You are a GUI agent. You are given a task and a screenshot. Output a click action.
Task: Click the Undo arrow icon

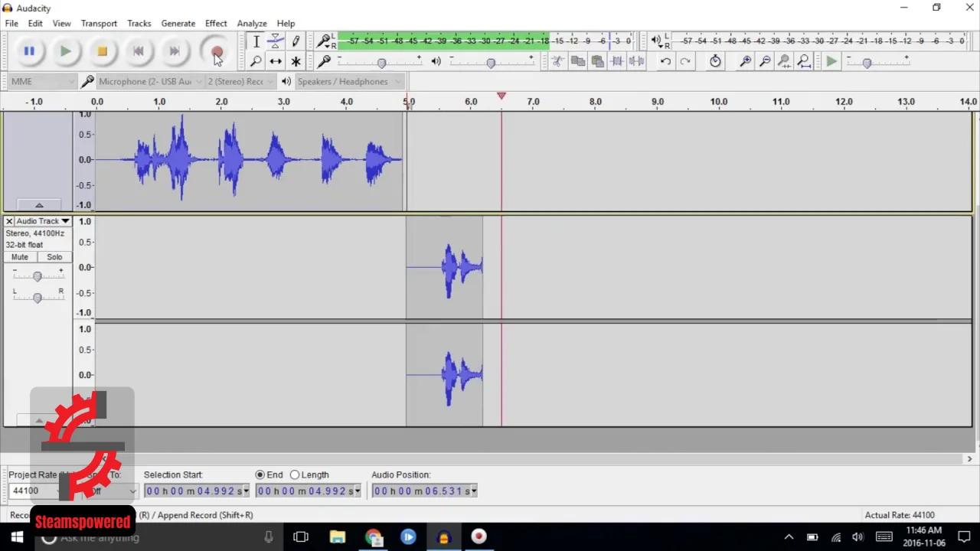665,61
